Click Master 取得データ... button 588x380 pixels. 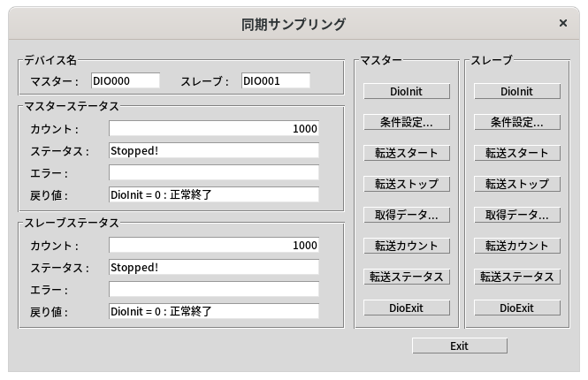(406, 215)
